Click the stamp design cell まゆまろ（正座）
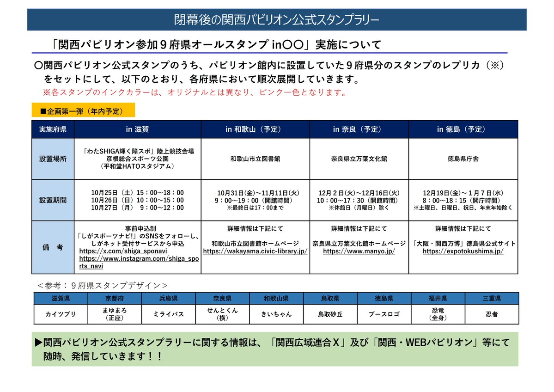Viewport: 554px width, 392px height. pyautogui.click(x=115, y=314)
